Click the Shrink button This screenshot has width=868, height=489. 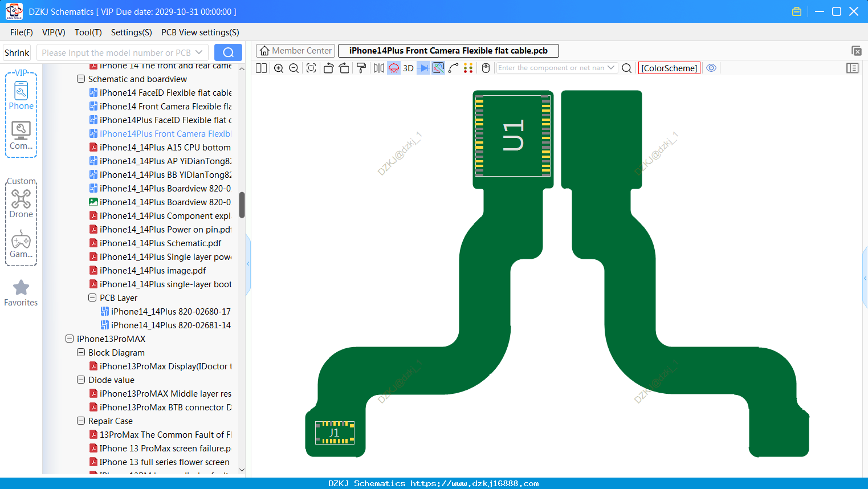pyautogui.click(x=17, y=52)
